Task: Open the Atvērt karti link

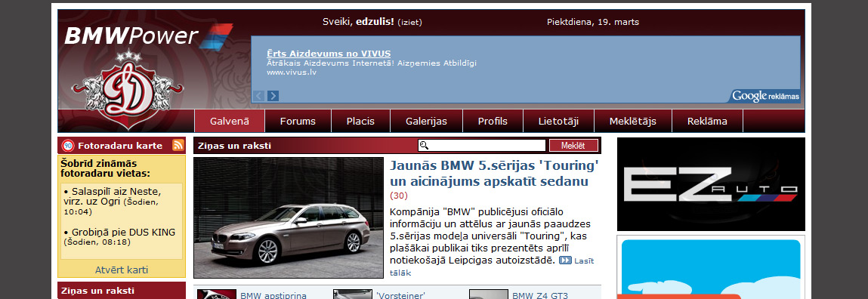Action: tap(122, 270)
